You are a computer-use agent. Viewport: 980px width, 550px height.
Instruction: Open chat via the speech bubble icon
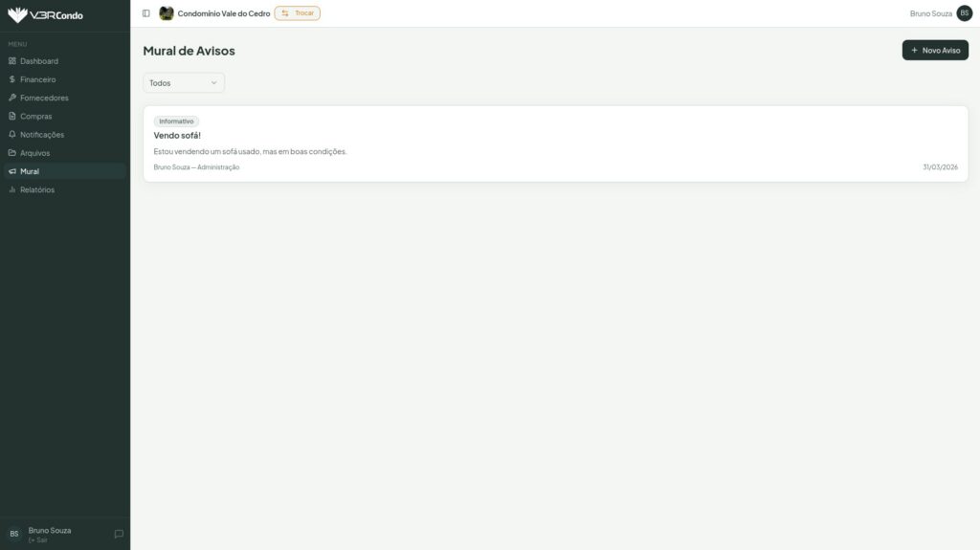[x=119, y=534]
